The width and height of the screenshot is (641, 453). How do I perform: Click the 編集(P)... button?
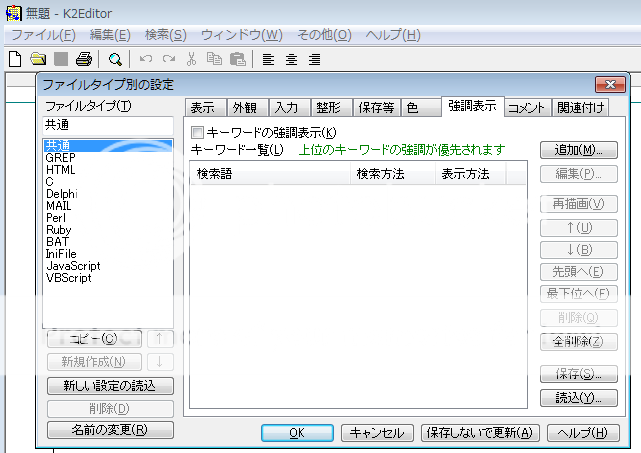click(x=578, y=174)
